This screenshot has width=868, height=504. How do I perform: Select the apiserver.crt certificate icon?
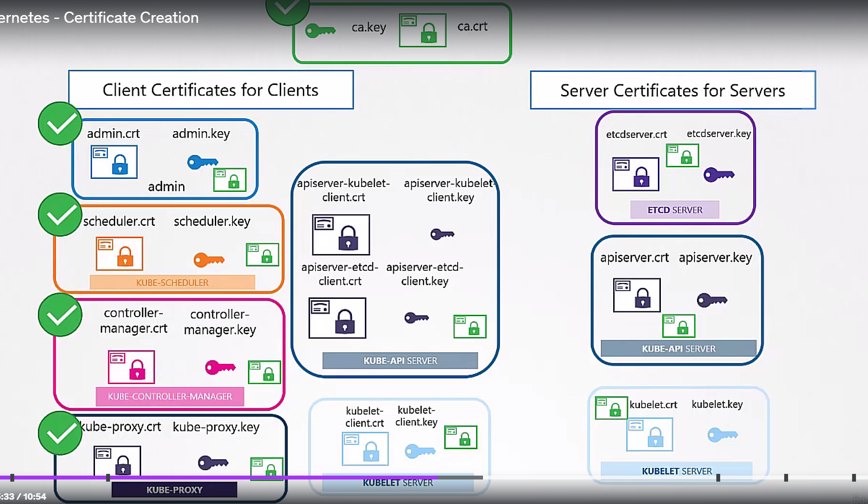637,295
